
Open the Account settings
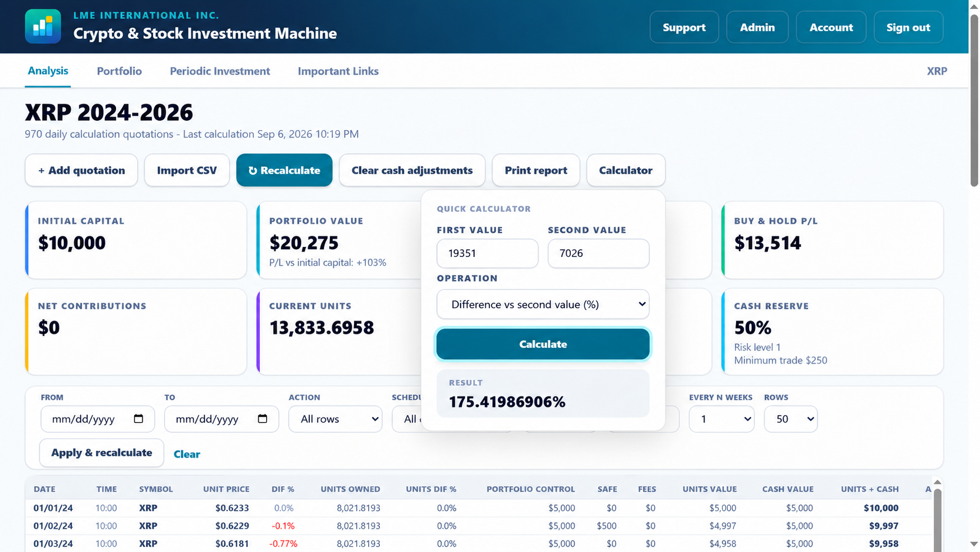pyautogui.click(x=831, y=27)
